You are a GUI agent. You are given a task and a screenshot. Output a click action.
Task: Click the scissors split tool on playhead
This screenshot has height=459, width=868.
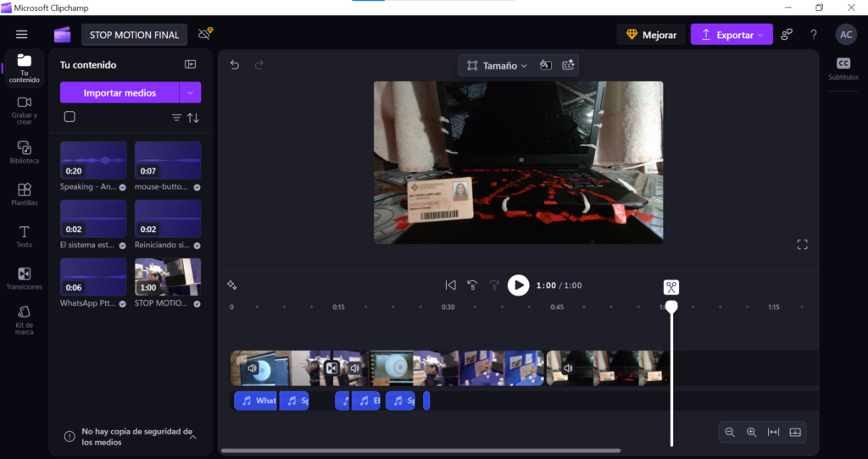point(670,287)
